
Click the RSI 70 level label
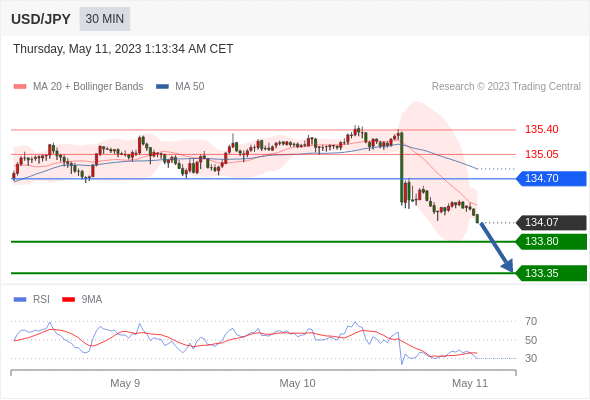pos(531,321)
